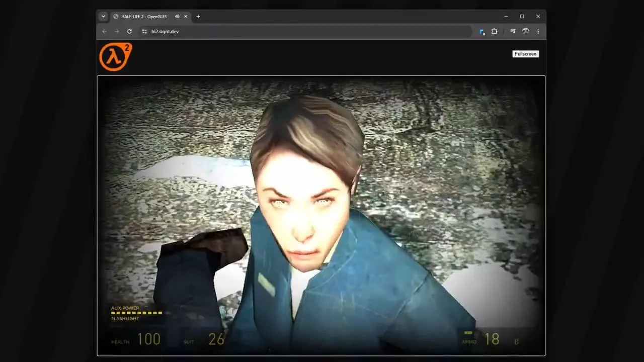Click the HEALTH value 100 in the HUD
This screenshot has width=644, height=362.
pyautogui.click(x=149, y=339)
